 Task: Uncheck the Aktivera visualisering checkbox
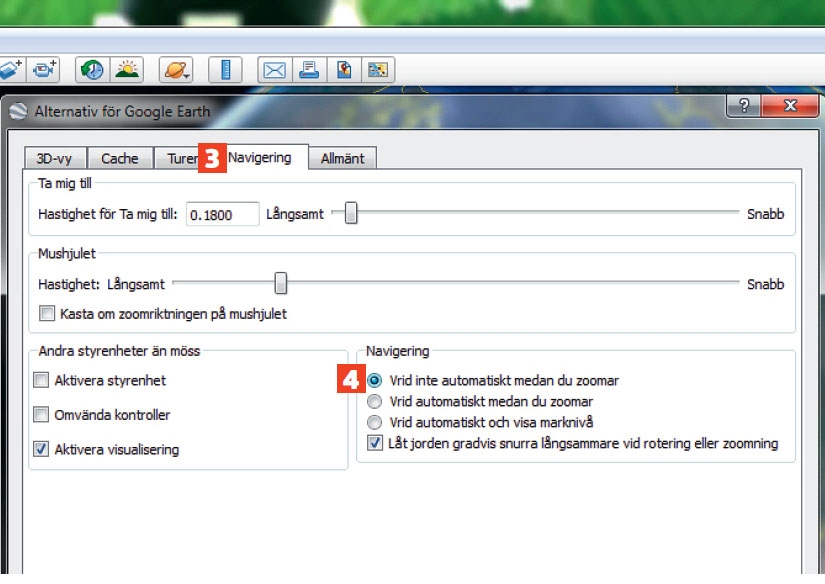(x=41, y=449)
